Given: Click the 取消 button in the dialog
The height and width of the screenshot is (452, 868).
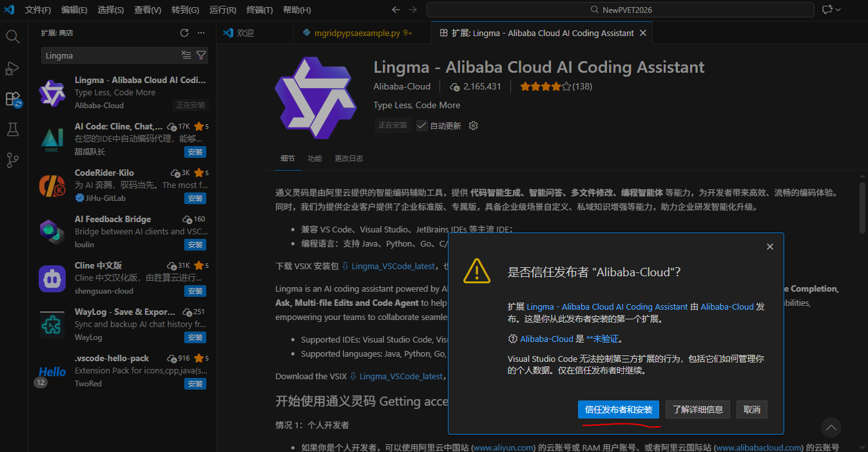Looking at the screenshot, I should 752,410.
